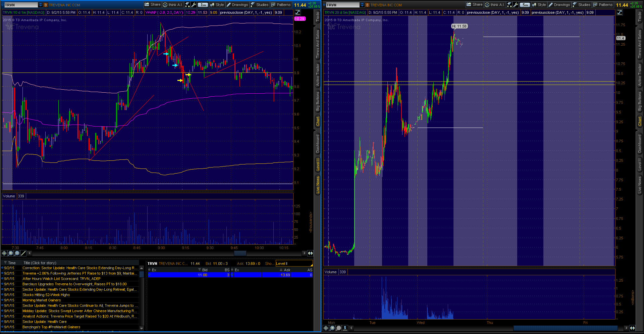Open chart settings wrench on left chart
This screenshot has height=334, width=644.
194,5
